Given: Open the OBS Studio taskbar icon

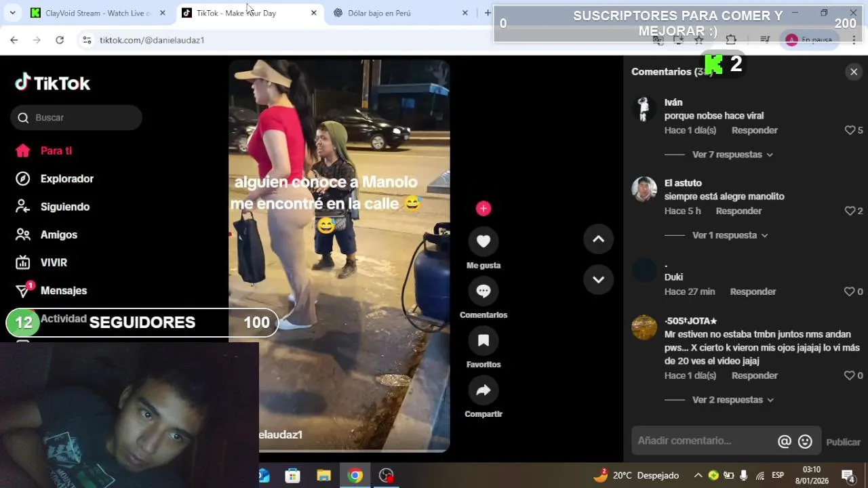Looking at the screenshot, I should [x=386, y=475].
